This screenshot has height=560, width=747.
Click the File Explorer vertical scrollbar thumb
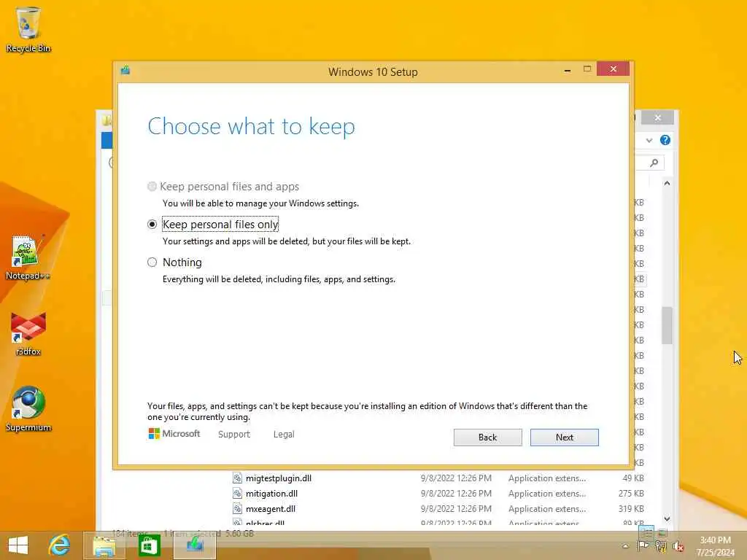[667, 326]
